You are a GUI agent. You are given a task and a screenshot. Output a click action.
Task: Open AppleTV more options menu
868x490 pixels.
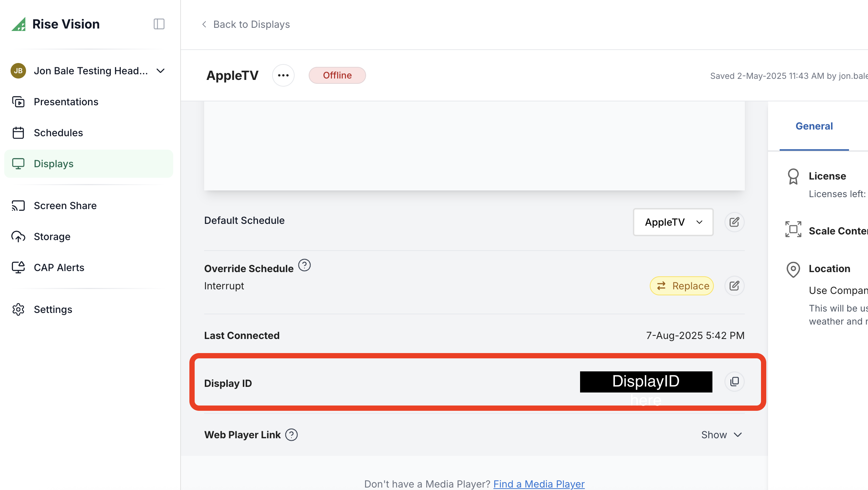283,75
